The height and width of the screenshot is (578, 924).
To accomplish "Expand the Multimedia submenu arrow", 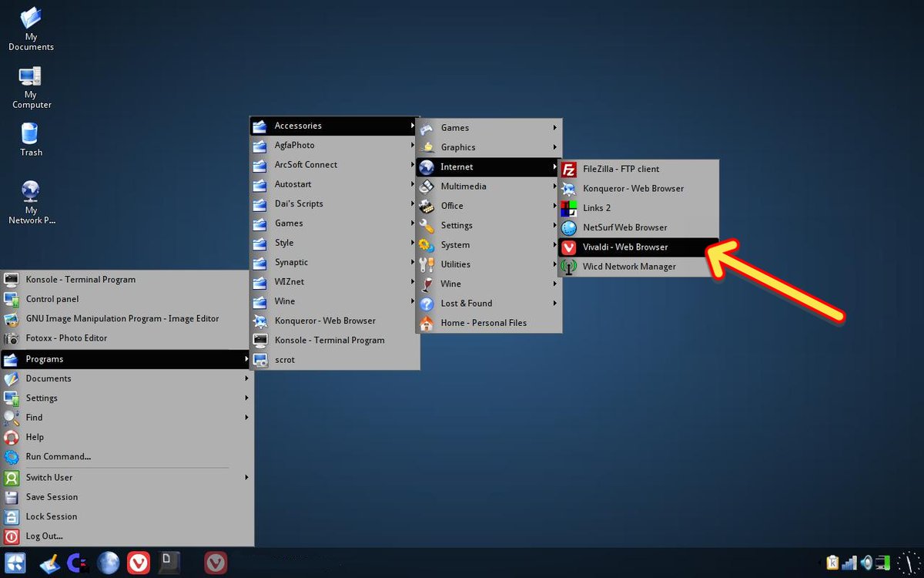I will 555,187.
